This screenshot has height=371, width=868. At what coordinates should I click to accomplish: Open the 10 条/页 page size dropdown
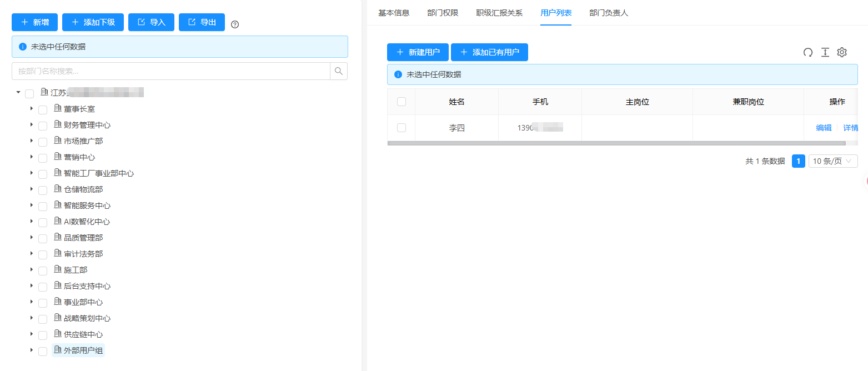pyautogui.click(x=833, y=161)
